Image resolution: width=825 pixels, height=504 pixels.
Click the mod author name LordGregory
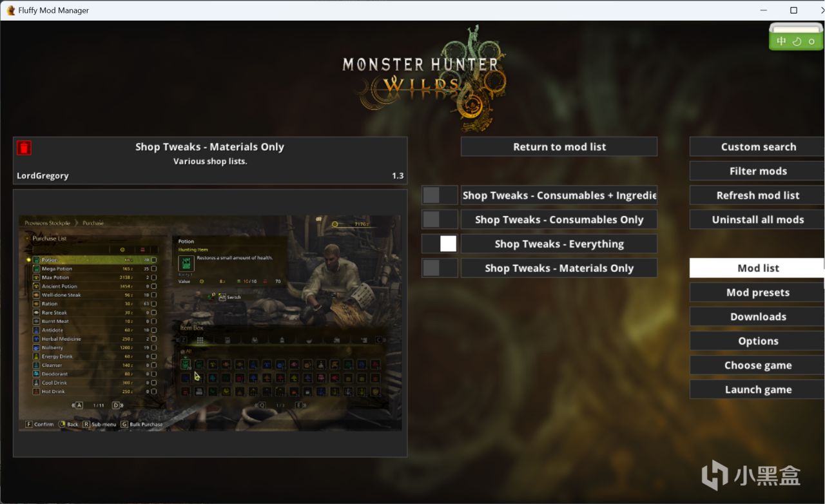(x=43, y=176)
